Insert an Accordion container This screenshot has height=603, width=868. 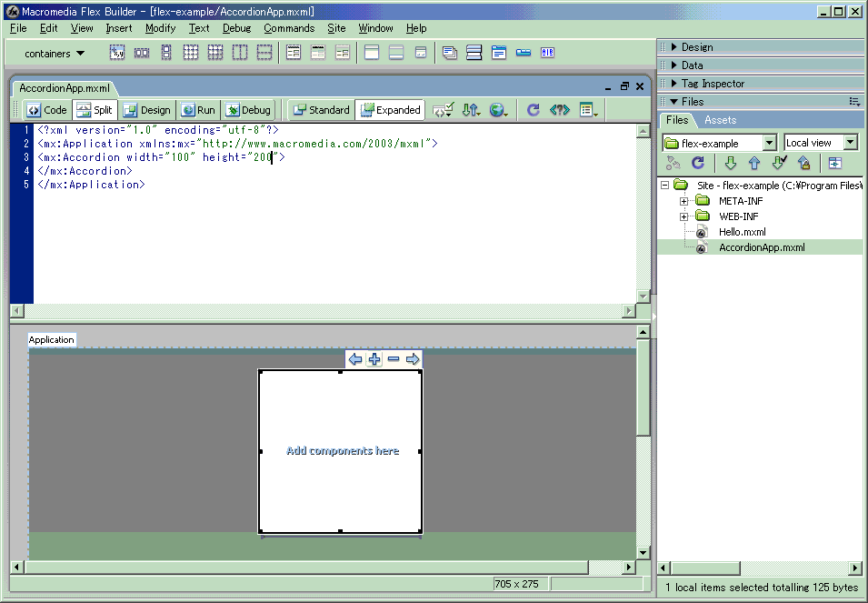474,53
